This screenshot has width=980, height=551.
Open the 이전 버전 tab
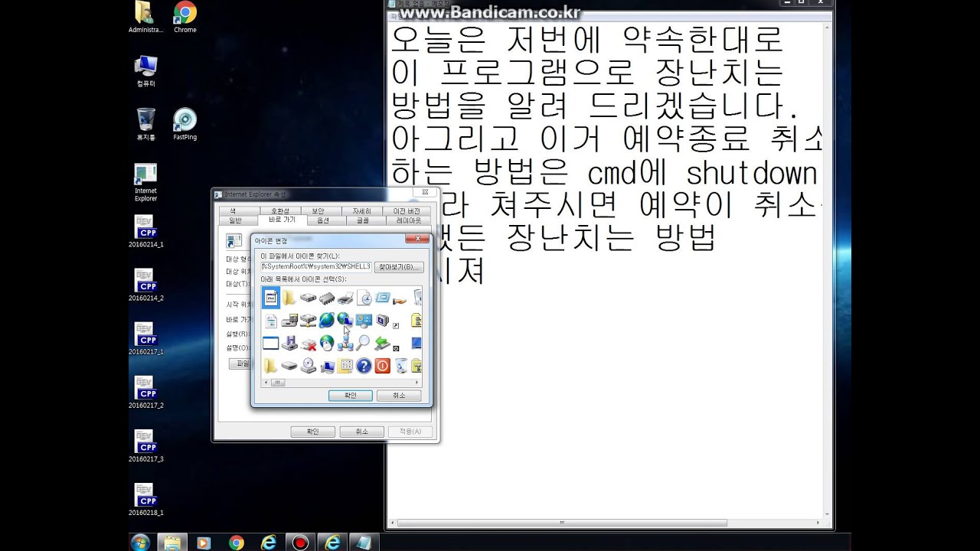click(407, 211)
